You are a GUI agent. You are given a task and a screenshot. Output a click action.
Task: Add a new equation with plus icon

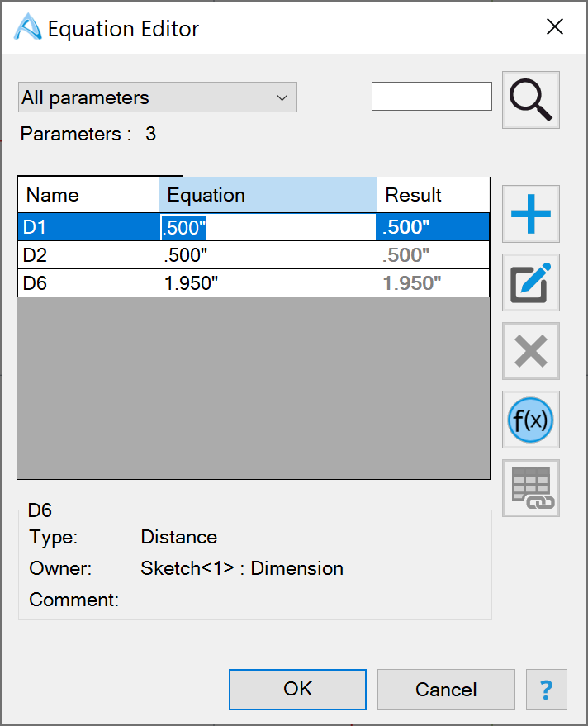(x=530, y=214)
